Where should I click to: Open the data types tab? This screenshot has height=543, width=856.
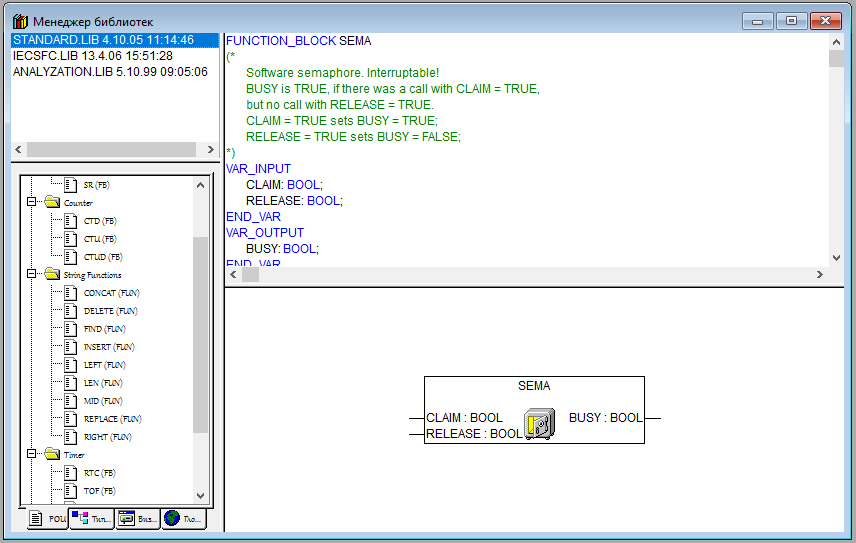[92, 519]
